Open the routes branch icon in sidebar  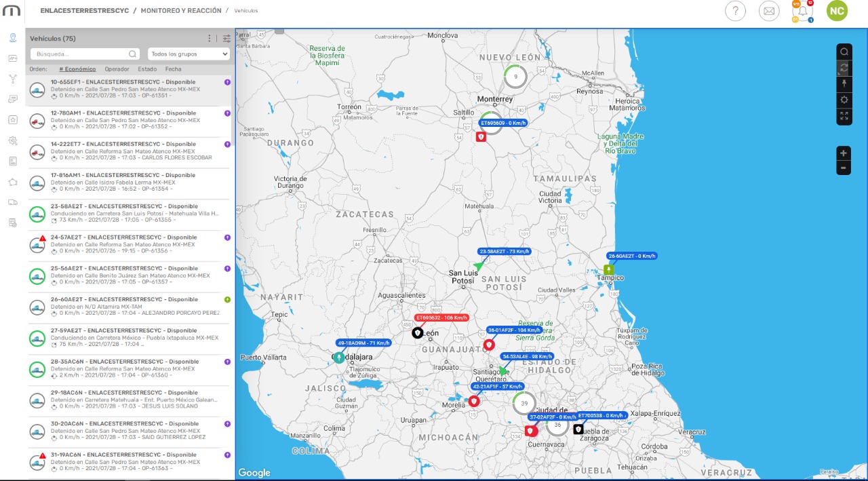point(13,79)
